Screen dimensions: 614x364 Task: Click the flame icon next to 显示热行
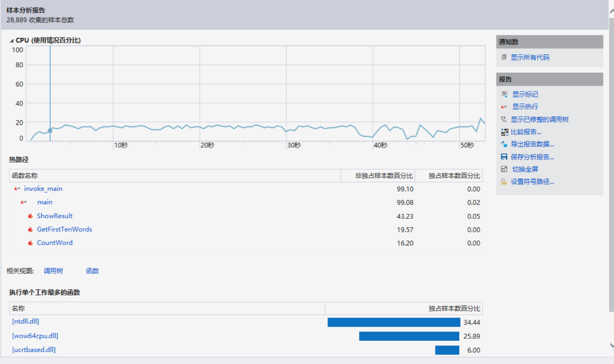[504, 107]
